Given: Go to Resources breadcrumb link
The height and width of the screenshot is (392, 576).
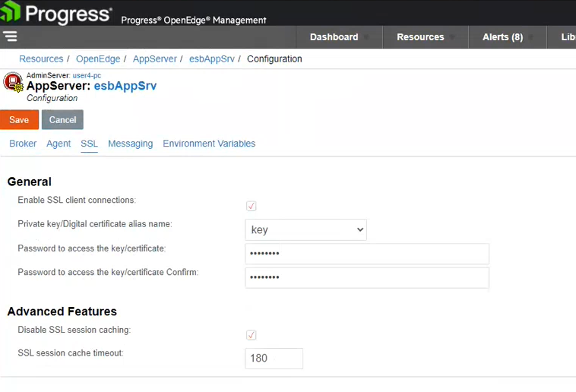Looking at the screenshot, I should click(41, 58).
